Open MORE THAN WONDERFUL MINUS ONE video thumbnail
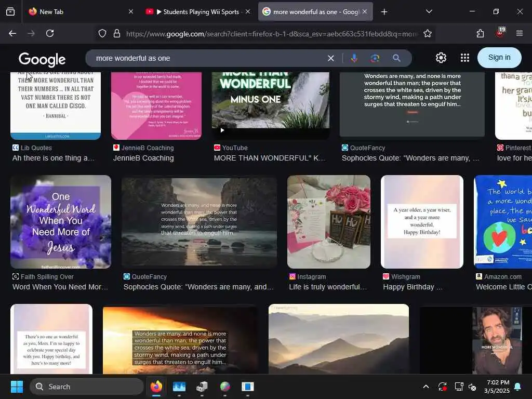 [270, 105]
